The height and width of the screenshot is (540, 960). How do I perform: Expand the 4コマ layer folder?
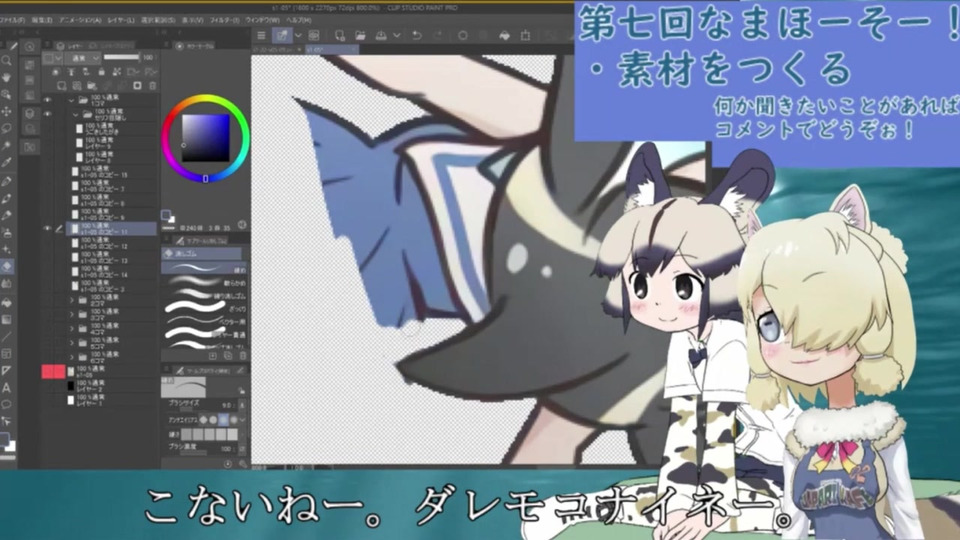pos(72,328)
